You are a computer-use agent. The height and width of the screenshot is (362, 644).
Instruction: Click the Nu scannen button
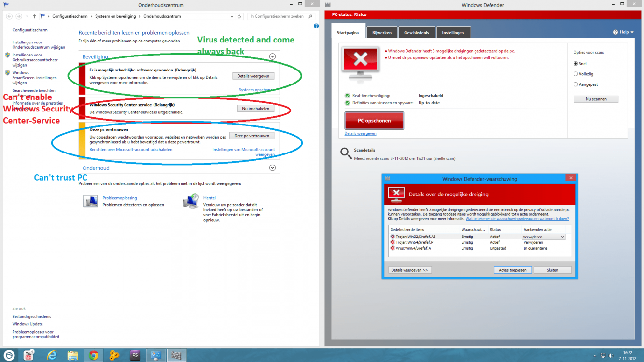point(596,99)
